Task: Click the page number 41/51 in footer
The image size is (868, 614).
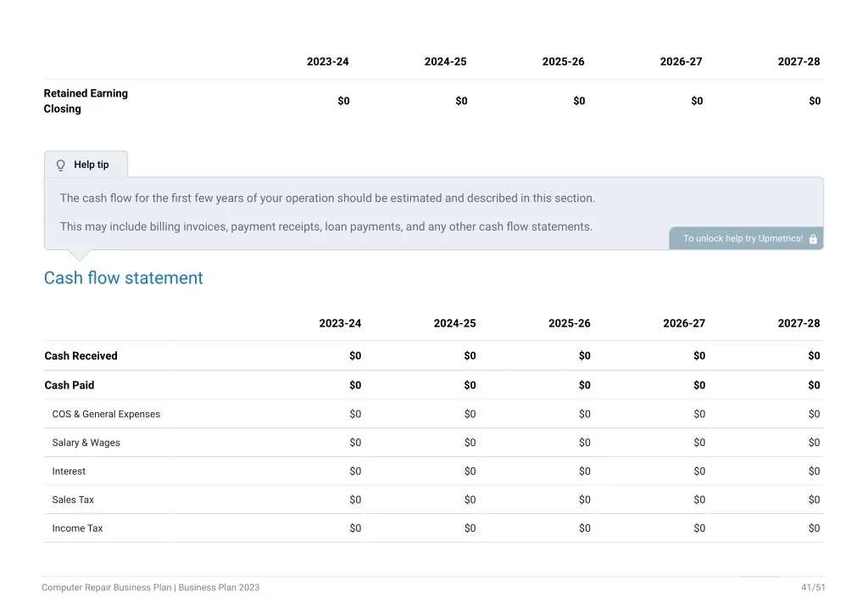Action: click(813, 588)
